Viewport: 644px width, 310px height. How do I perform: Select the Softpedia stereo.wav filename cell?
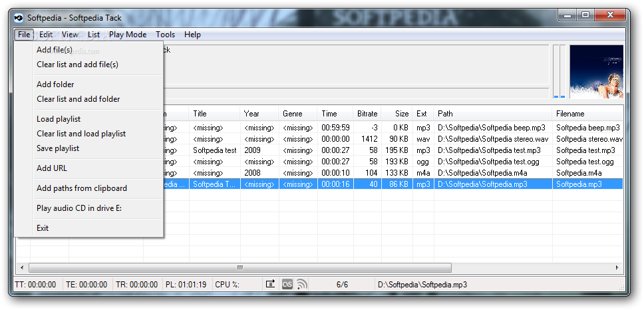(x=587, y=139)
